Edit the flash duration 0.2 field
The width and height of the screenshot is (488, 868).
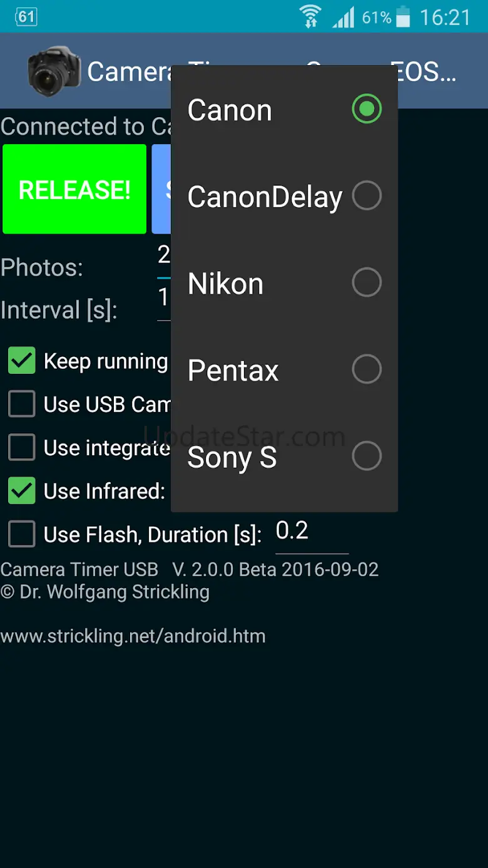pyautogui.click(x=312, y=532)
